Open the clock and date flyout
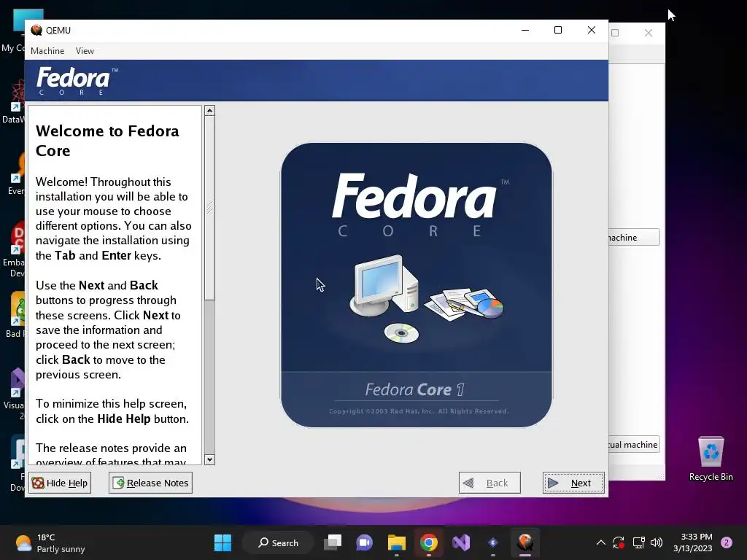The width and height of the screenshot is (747, 560). click(x=693, y=542)
